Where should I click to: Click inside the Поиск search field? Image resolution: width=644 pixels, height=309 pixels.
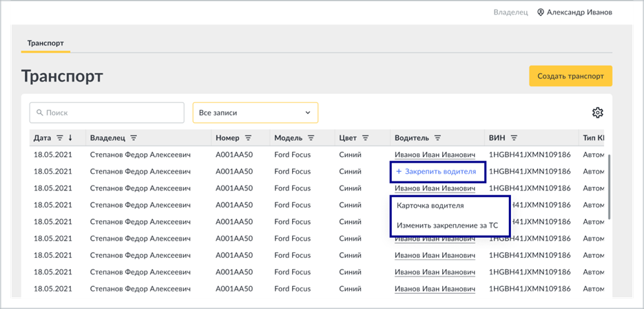107,112
